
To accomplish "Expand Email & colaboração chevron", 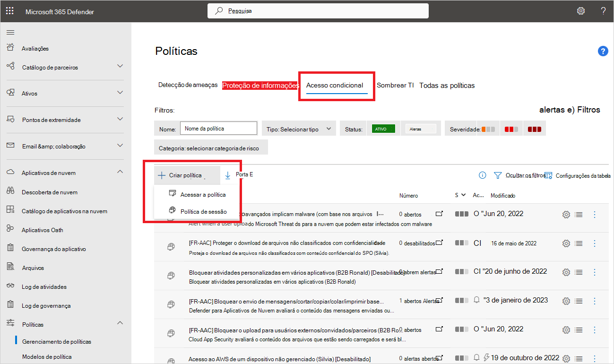I will tap(120, 145).
